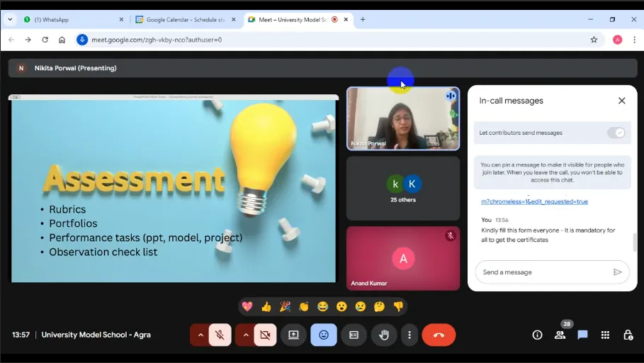Show the people list with 28 badge

tap(560, 335)
